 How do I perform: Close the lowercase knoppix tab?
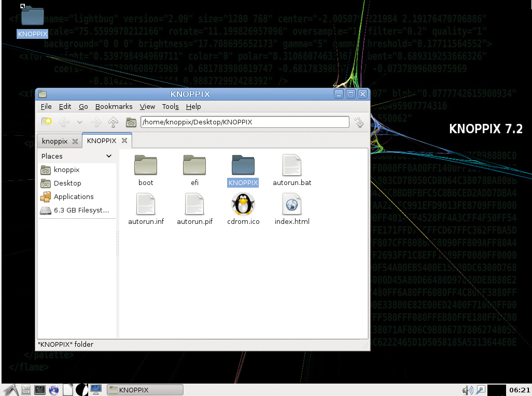point(75,142)
